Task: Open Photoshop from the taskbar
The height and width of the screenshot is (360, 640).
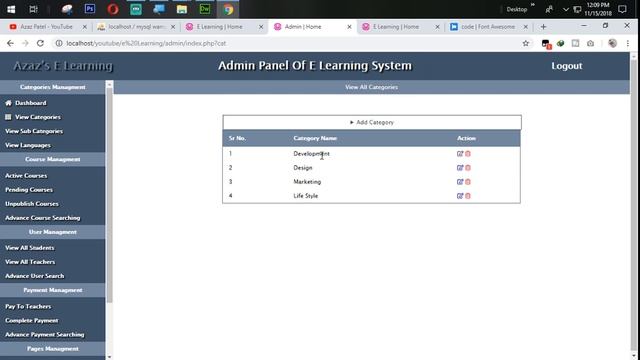Action: [90, 9]
